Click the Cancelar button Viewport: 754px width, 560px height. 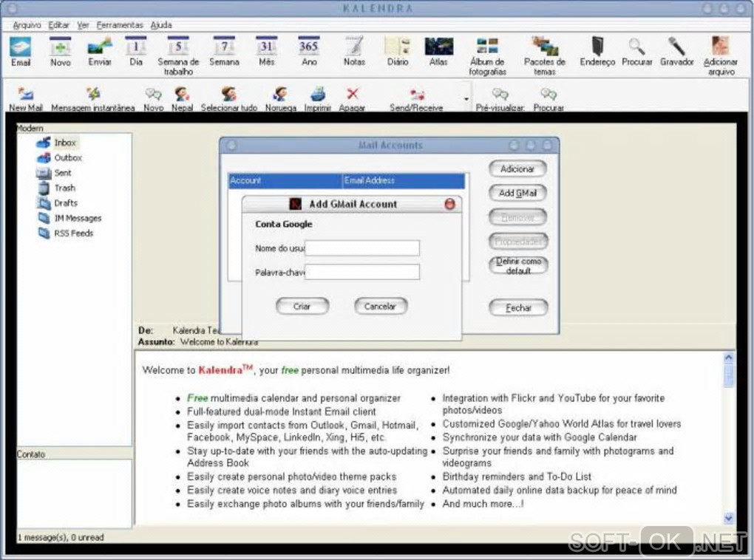(x=381, y=306)
